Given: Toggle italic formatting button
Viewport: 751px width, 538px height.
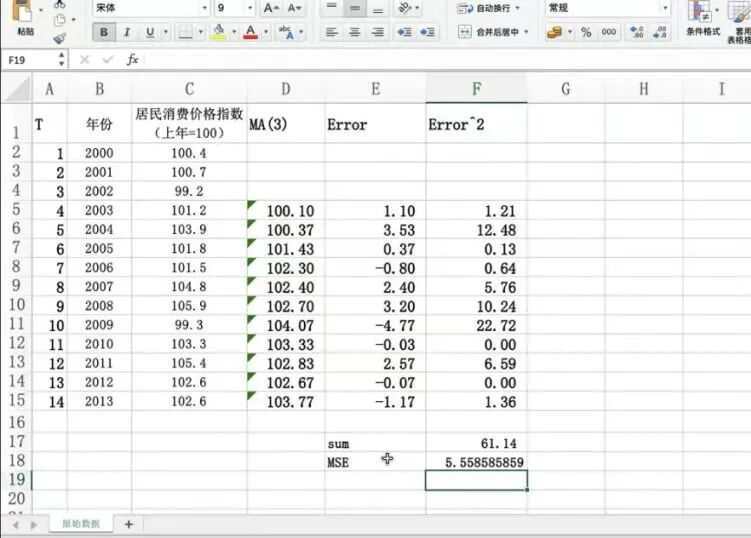Looking at the screenshot, I should [127, 32].
